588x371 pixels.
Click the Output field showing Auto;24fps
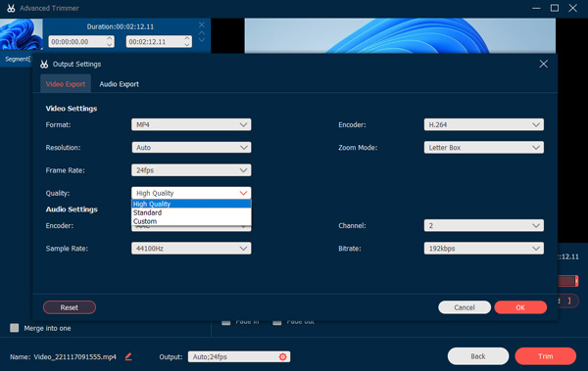239,356
